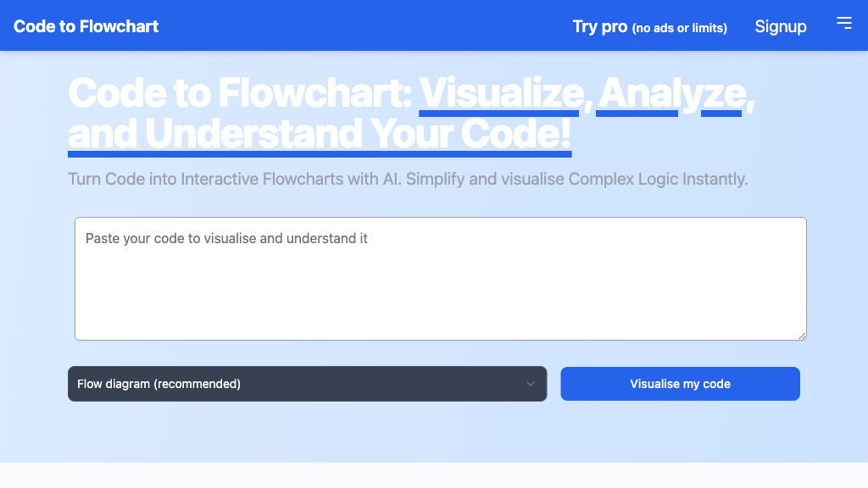Viewport: 868px width, 488px height.
Task: Open the combo box showing Flow diagram (recommended)
Action: (307, 384)
